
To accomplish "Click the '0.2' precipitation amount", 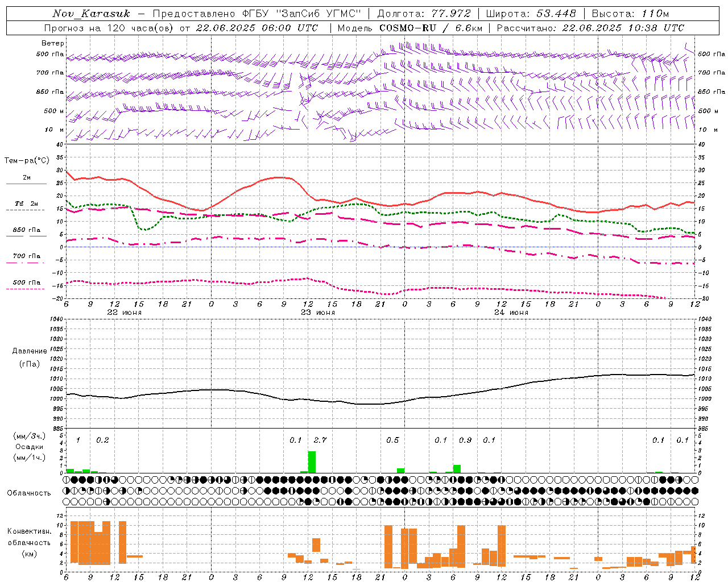I will point(102,440).
